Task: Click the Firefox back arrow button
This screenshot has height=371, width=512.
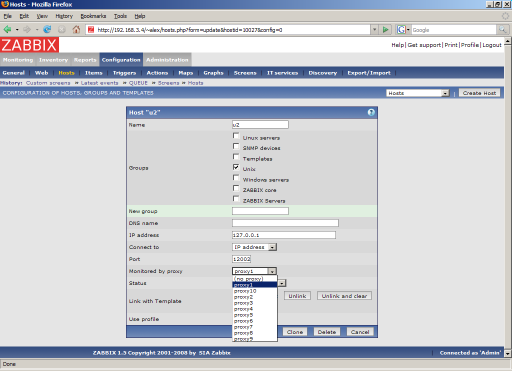Action: 7,30
